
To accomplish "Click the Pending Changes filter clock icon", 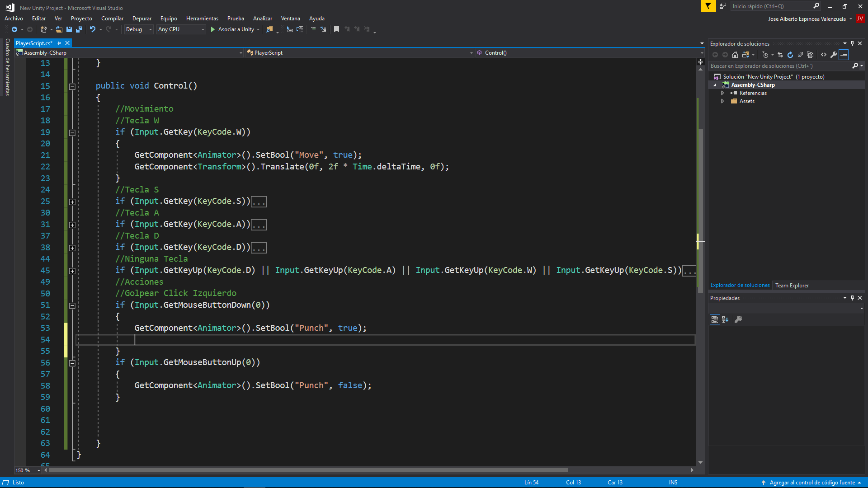I will (x=765, y=55).
